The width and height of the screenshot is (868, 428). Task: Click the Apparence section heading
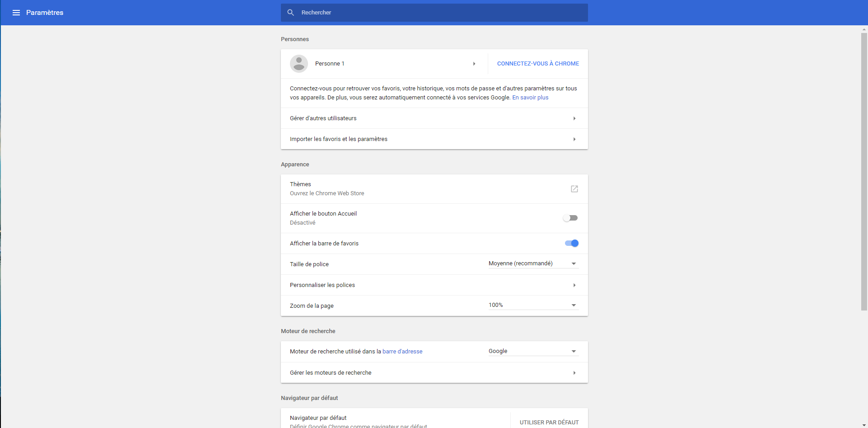pyautogui.click(x=295, y=165)
